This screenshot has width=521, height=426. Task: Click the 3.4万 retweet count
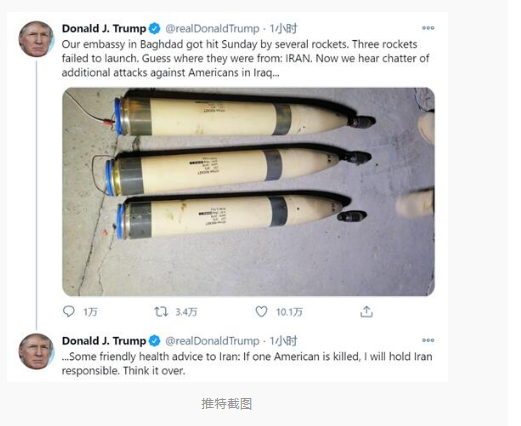pyautogui.click(x=186, y=312)
